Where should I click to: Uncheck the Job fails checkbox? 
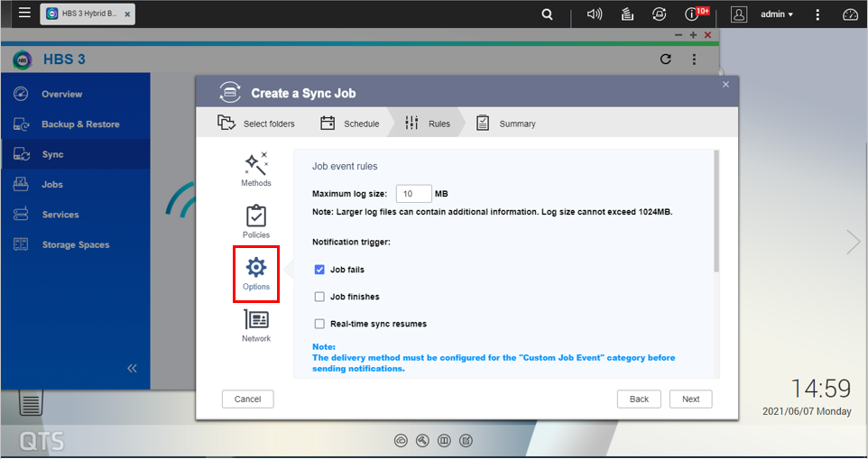[319, 270]
